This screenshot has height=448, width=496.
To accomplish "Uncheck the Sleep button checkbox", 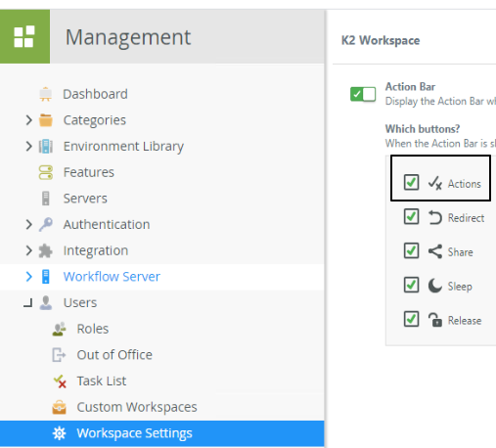I will click(x=411, y=285).
